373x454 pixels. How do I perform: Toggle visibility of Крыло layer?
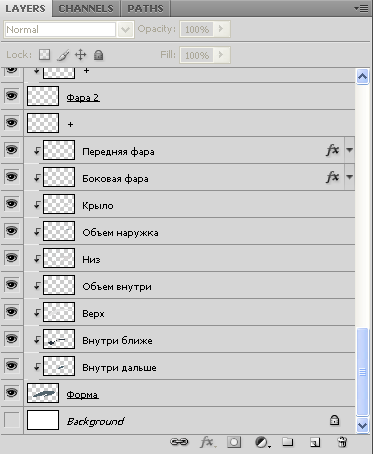12,204
